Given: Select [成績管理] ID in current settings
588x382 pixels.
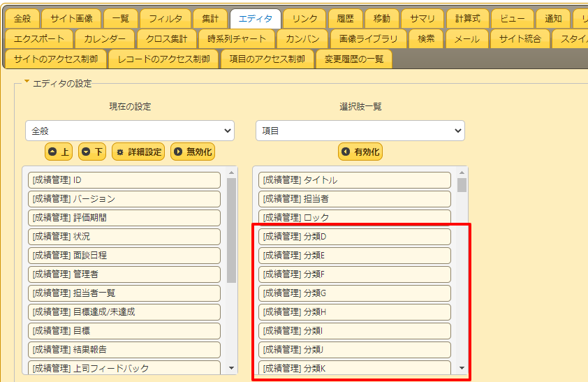Looking at the screenshot, I should (x=124, y=180).
